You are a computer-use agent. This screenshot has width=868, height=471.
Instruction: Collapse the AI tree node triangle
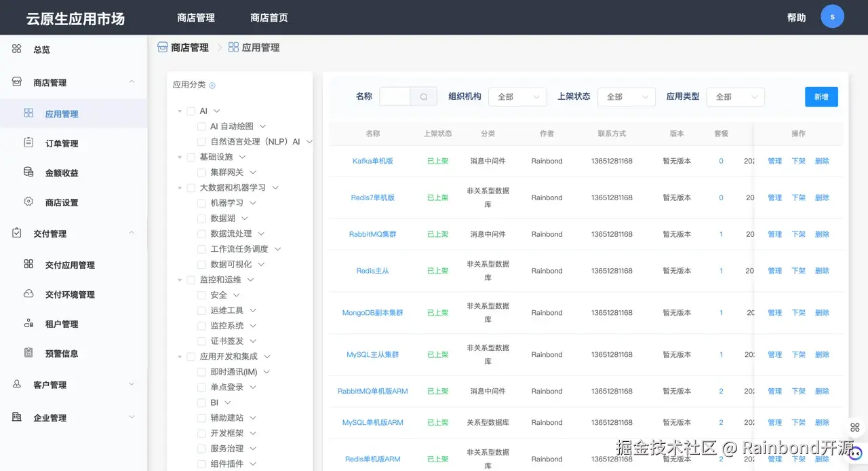click(180, 111)
